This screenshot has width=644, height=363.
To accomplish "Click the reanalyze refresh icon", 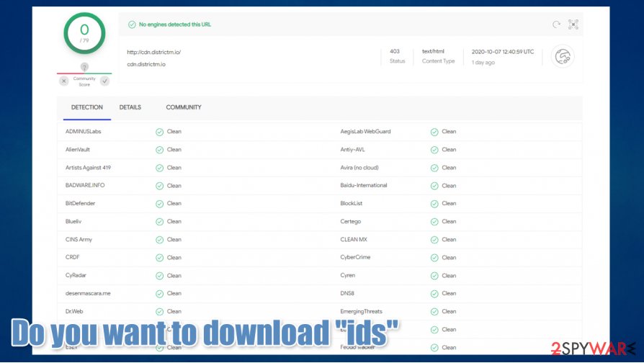I will (x=556, y=24).
